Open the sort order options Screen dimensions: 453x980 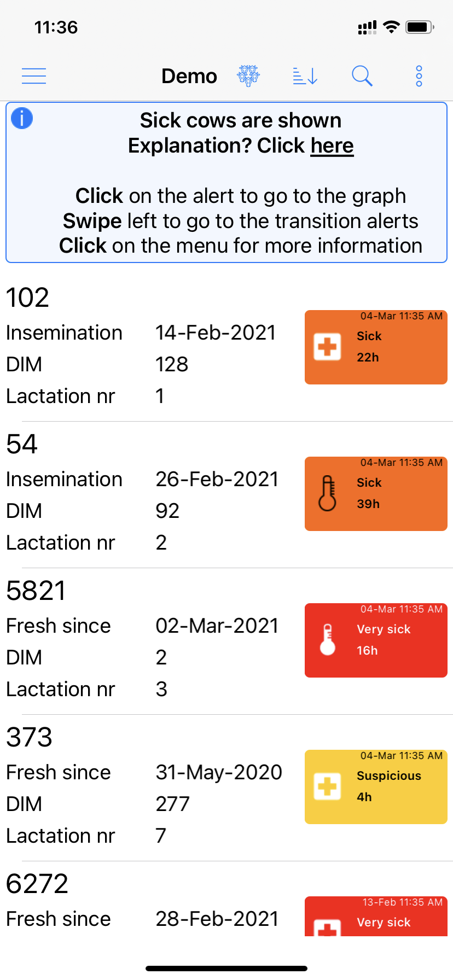(x=305, y=76)
